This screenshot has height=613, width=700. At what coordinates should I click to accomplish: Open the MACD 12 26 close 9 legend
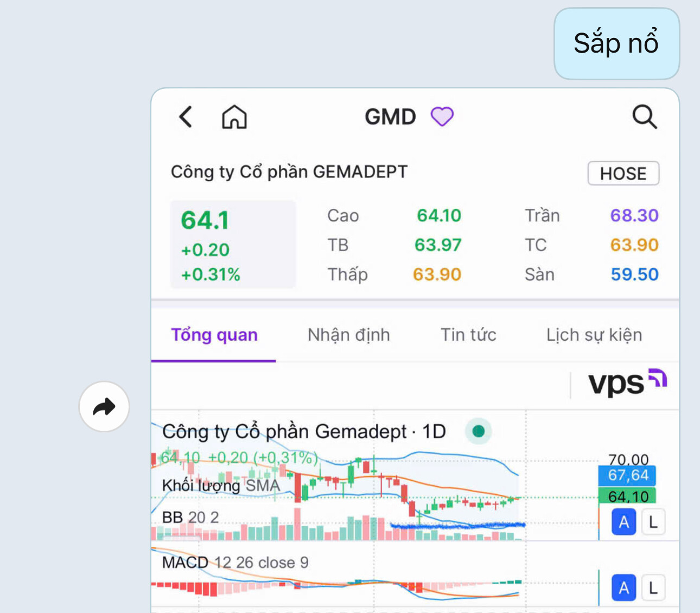(x=235, y=563)
